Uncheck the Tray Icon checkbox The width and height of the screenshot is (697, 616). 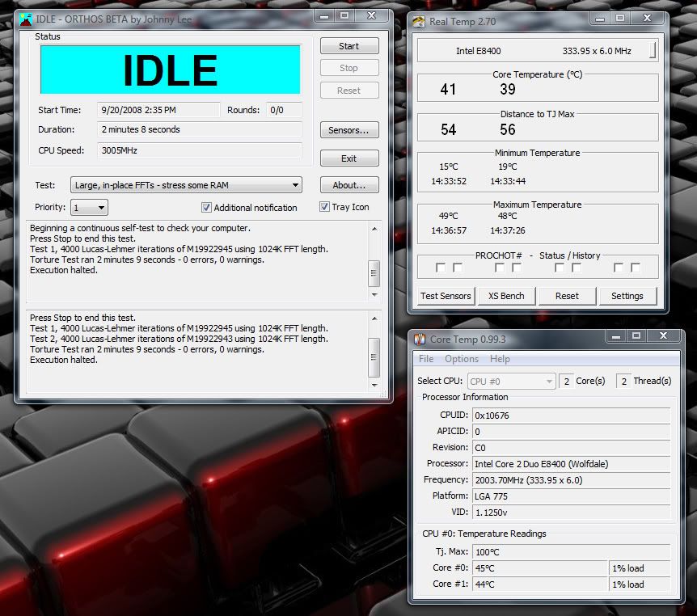324,207
